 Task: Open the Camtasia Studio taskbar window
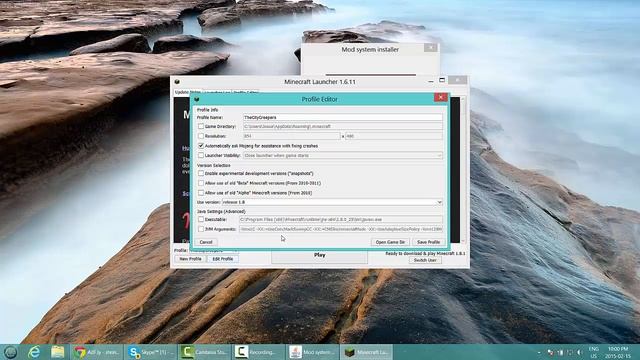(x=205, y=352)
